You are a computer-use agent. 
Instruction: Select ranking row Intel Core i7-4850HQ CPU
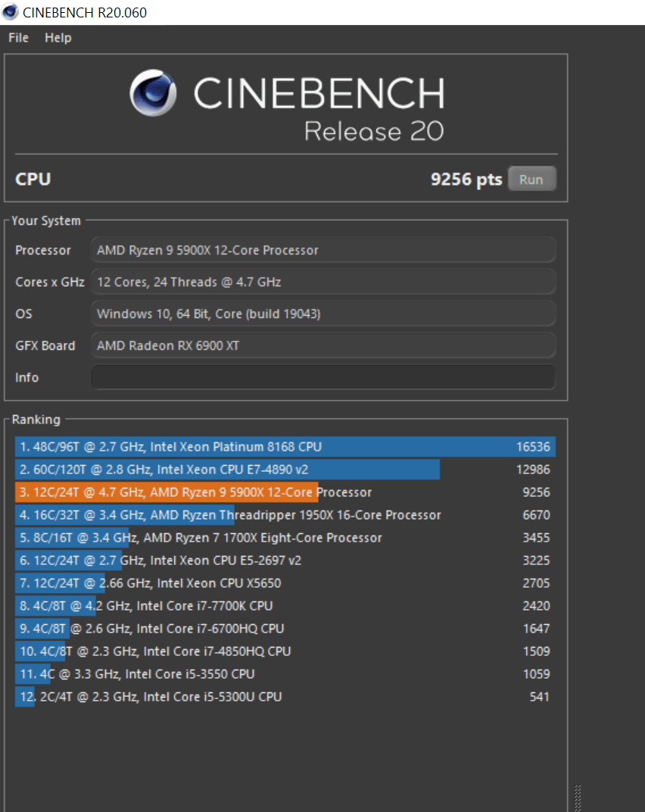click(285, 651)
